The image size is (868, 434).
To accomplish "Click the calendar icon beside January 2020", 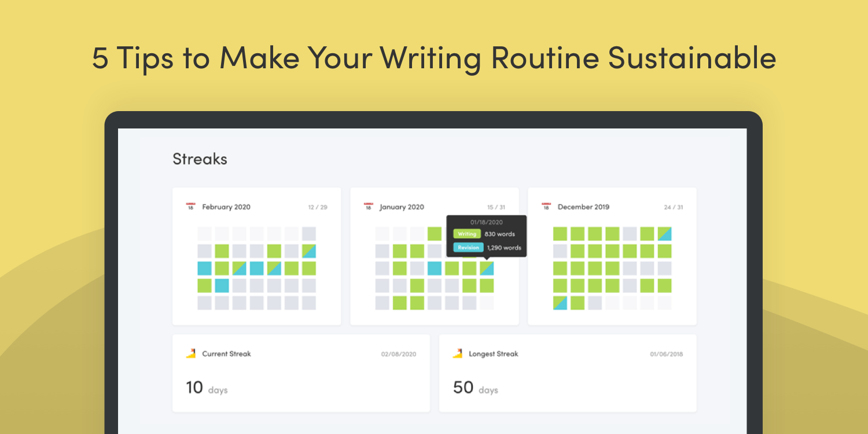I will 368,207.
